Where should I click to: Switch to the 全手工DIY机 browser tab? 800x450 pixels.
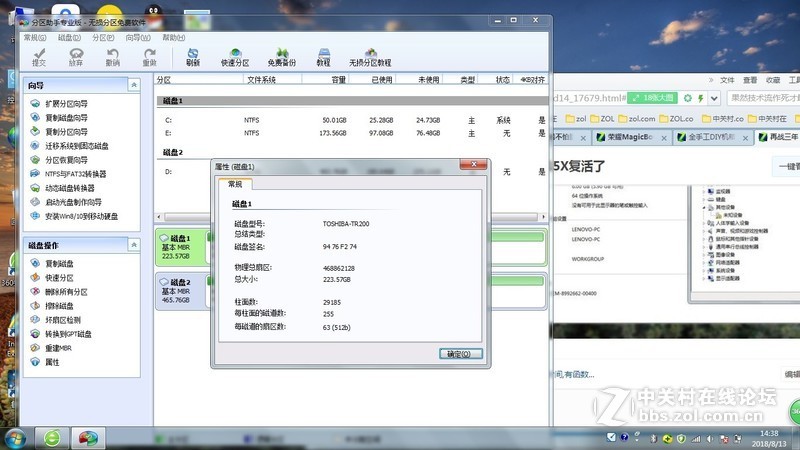click(x=711, y=137)
